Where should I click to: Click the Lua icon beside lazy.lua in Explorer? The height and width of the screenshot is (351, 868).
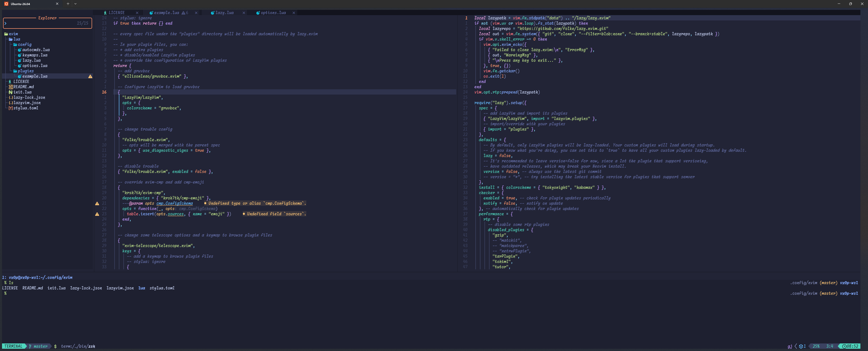click(19, 61)
